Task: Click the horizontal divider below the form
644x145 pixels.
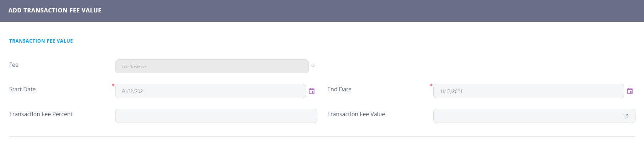Action: pyautogui.click(x=322, y=137)
